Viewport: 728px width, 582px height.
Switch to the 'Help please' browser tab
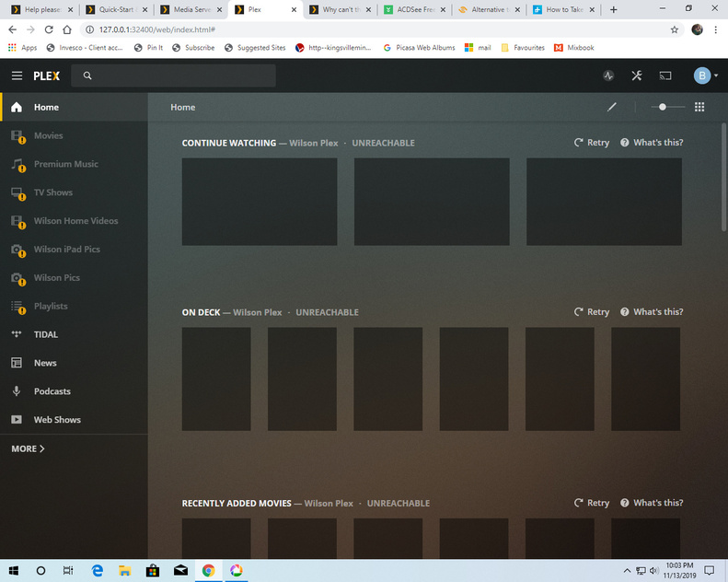[x=41, y=9]
